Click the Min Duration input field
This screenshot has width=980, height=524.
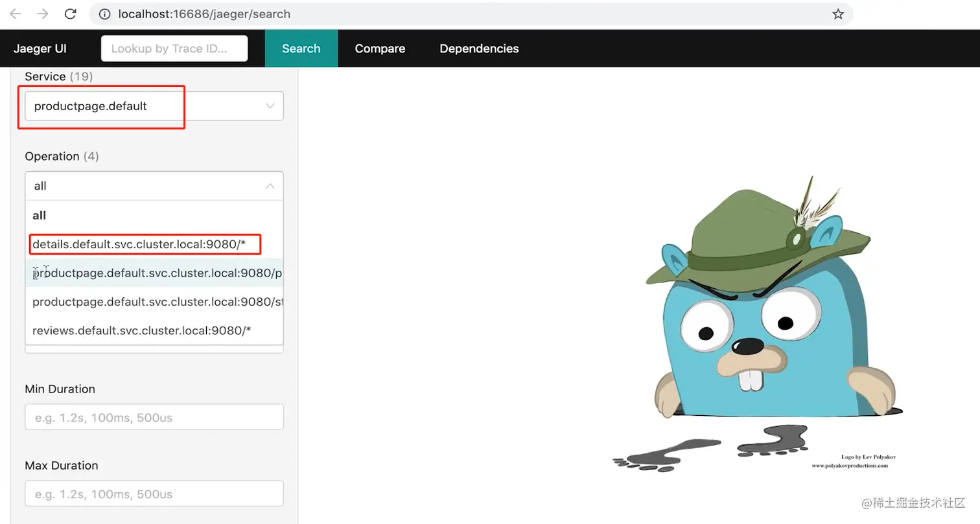pyautogui.click(x=154, y=417)
